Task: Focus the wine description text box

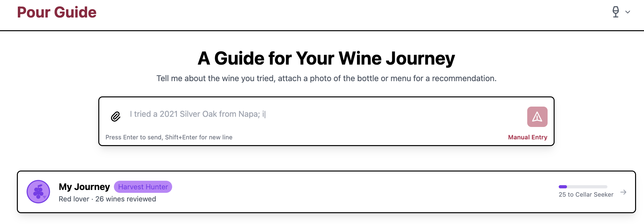Action: point(318,114)
